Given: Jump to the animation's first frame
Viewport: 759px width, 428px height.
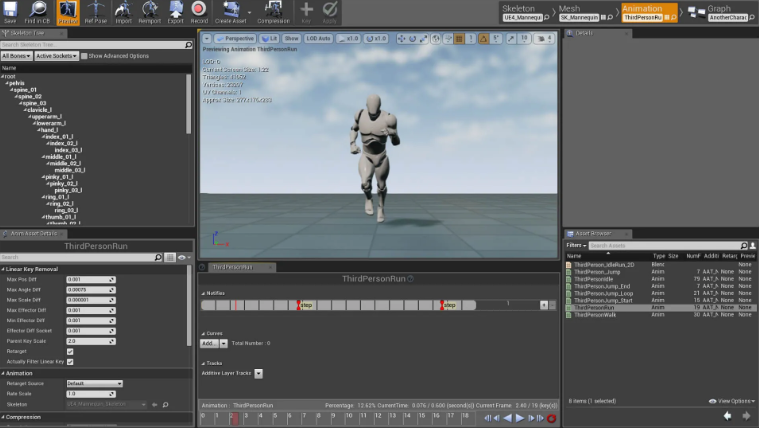Looking at the screenshot, I should (x=487, y=418).
